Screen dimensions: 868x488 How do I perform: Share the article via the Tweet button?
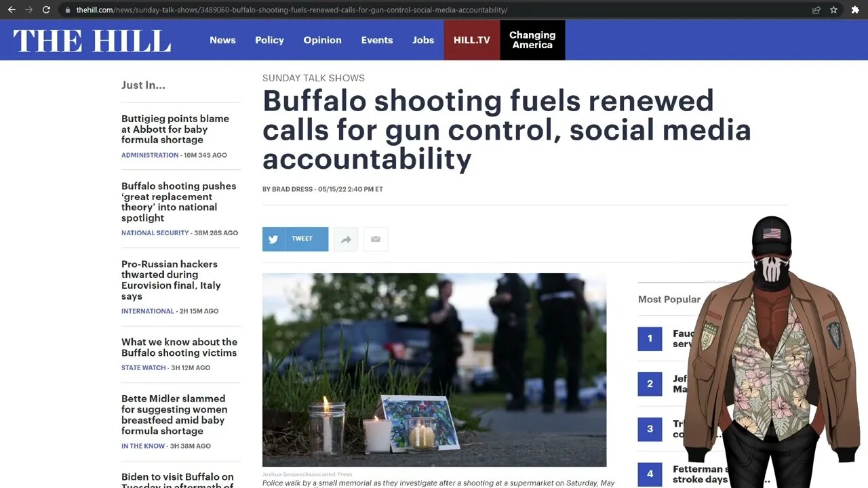point(295,239)
